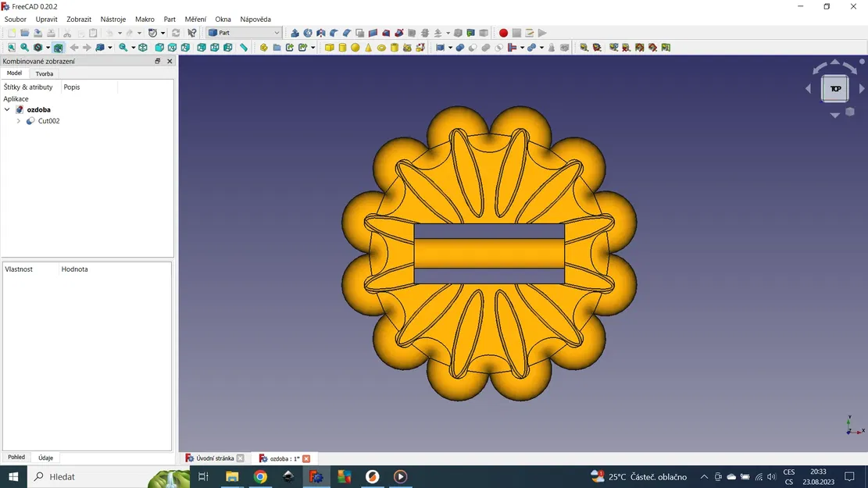Viewport: 868px width, 488px height.
Task: Click the Refresh/recompute document icon
Action: click(x=177, y=33)
